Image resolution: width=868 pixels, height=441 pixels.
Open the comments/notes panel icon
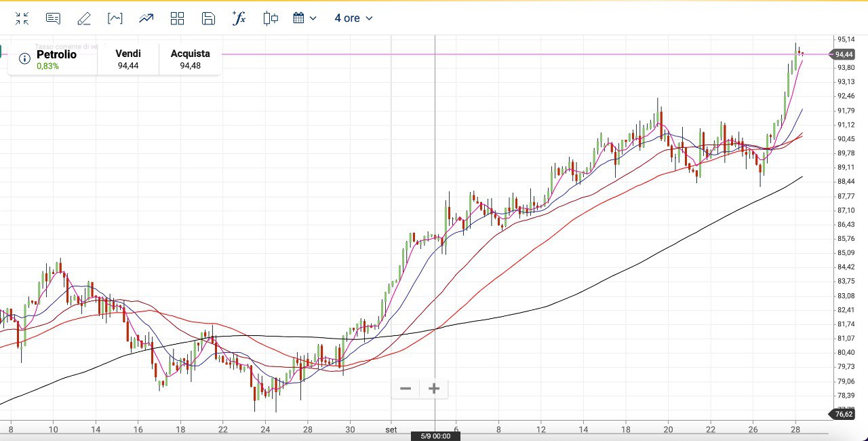point(53,18)
